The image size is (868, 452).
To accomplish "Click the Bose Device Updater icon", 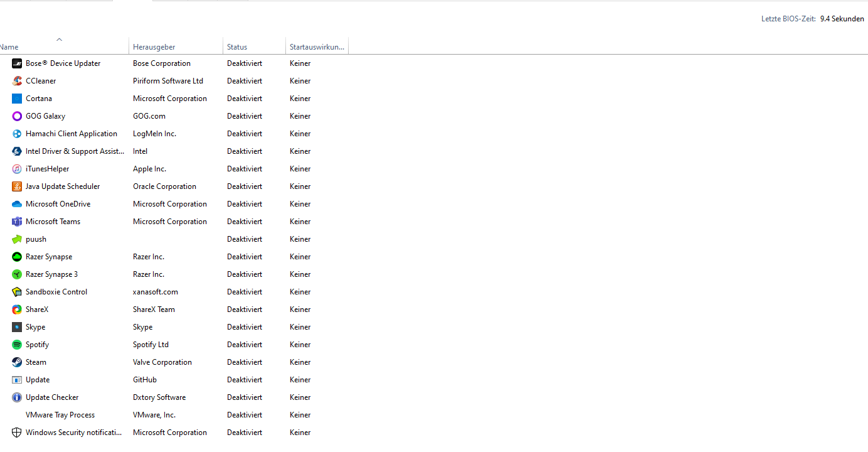I will (x=17, y=63).
